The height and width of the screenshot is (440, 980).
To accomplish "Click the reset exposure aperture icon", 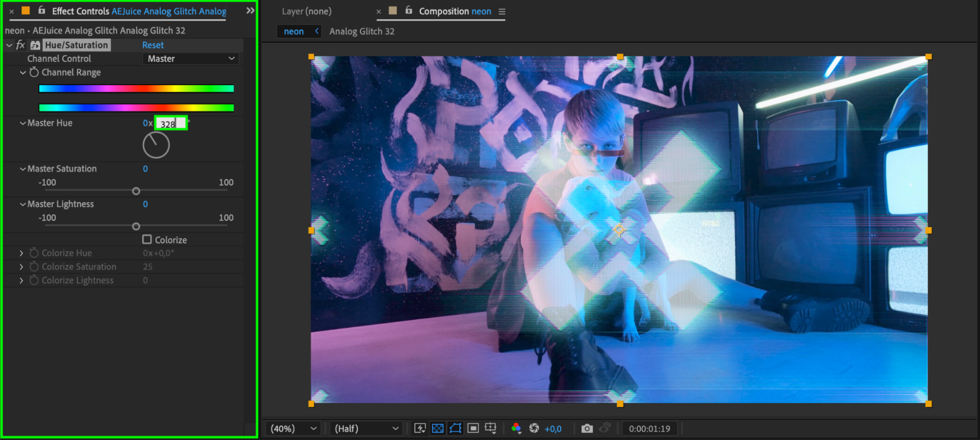I will tap(534, 429).
